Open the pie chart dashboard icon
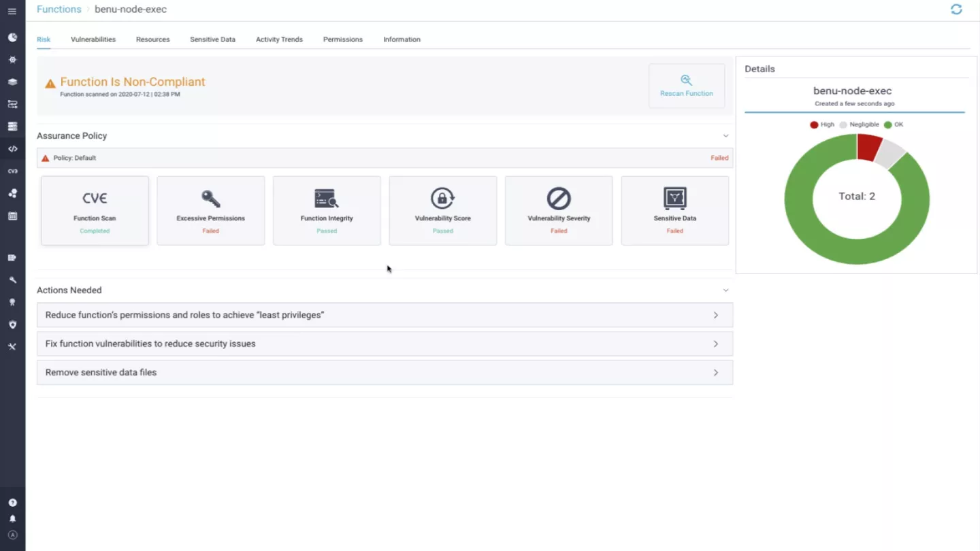The image size is (980, 551). coord(12,37)
